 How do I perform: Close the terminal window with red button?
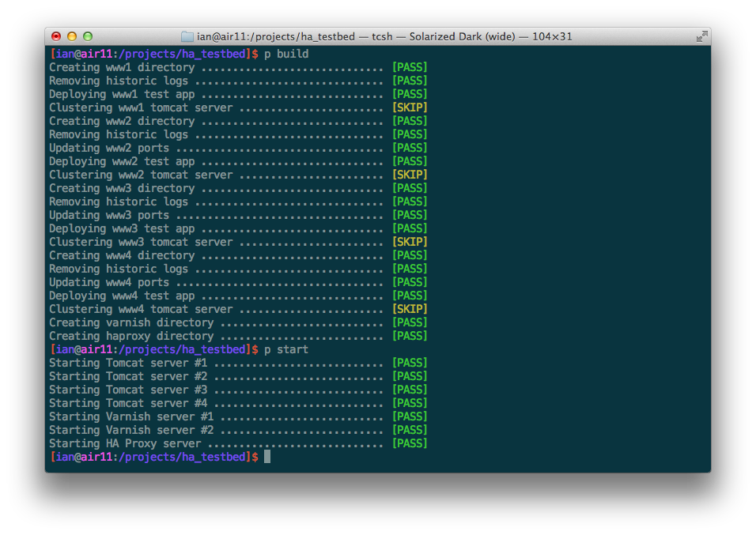(x=56, y=36)
